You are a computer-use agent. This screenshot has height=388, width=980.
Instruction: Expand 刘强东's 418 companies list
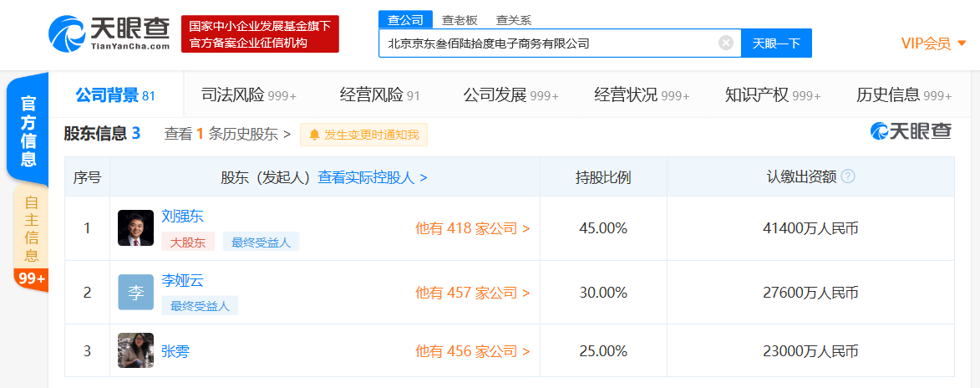click(x=472, y=228)
